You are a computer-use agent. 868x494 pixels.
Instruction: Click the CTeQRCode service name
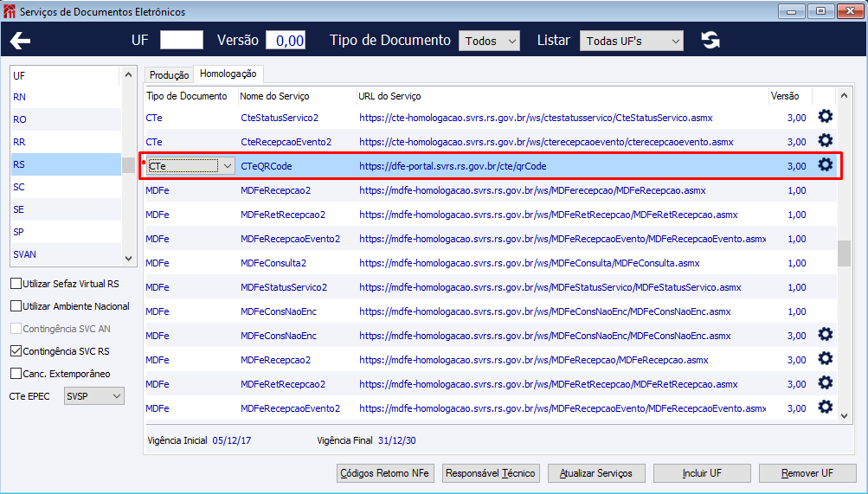pos(267,166)
